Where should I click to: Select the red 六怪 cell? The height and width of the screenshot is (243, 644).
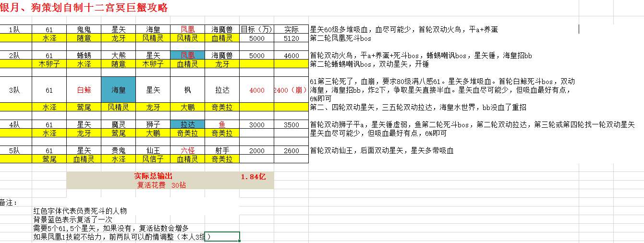click(187, 151)
